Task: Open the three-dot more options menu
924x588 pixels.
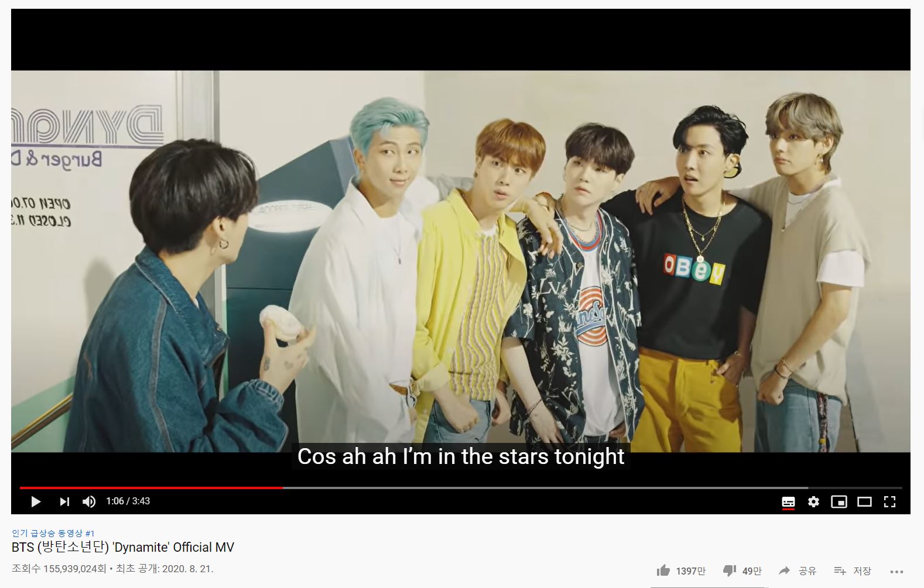Action: (x=896, y=572)
